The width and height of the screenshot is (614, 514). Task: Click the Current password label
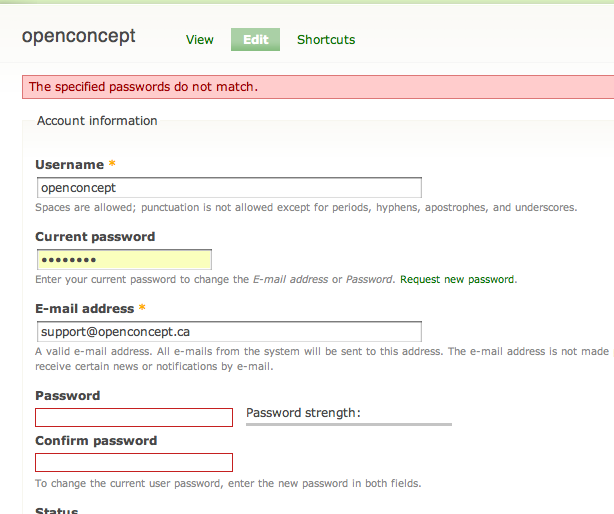click(x=95, y=237)
